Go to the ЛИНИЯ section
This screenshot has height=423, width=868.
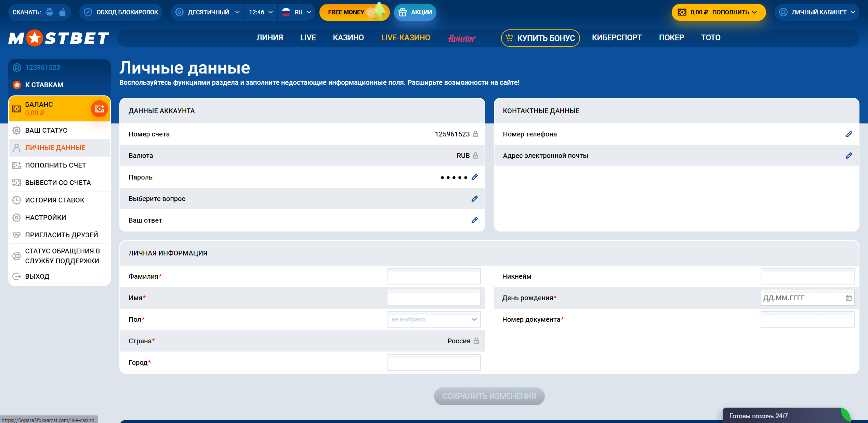point(270,38)
